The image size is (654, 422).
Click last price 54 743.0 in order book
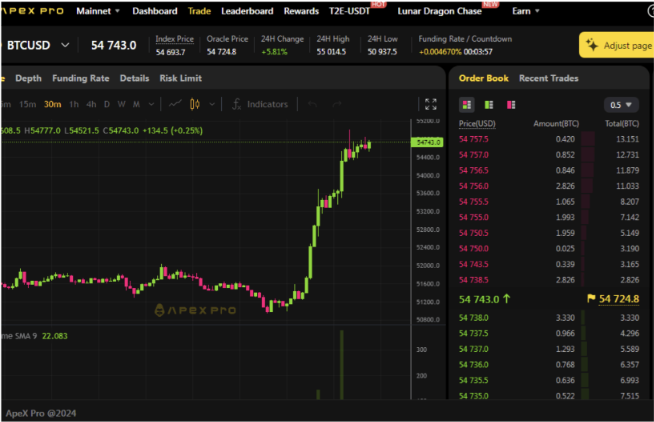pos(479,299)
